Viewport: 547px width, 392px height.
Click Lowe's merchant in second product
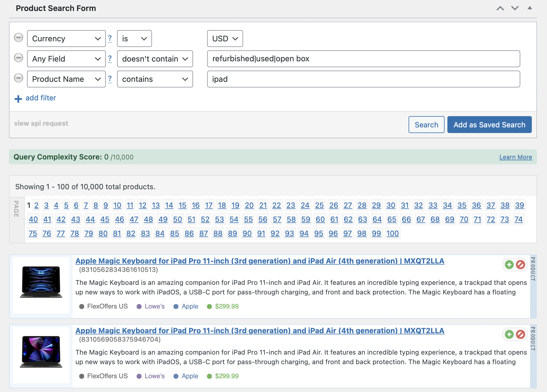click(154, 376)
